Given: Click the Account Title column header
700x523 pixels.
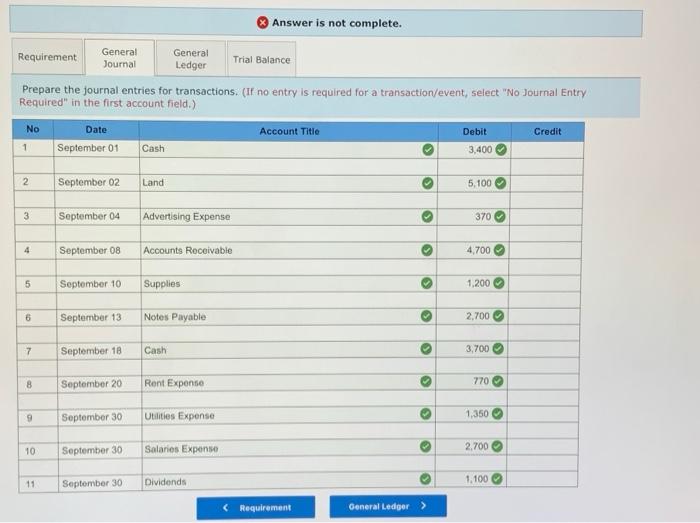Looking at the screenshot, I should pyautogui.click(x=289, y=131).
